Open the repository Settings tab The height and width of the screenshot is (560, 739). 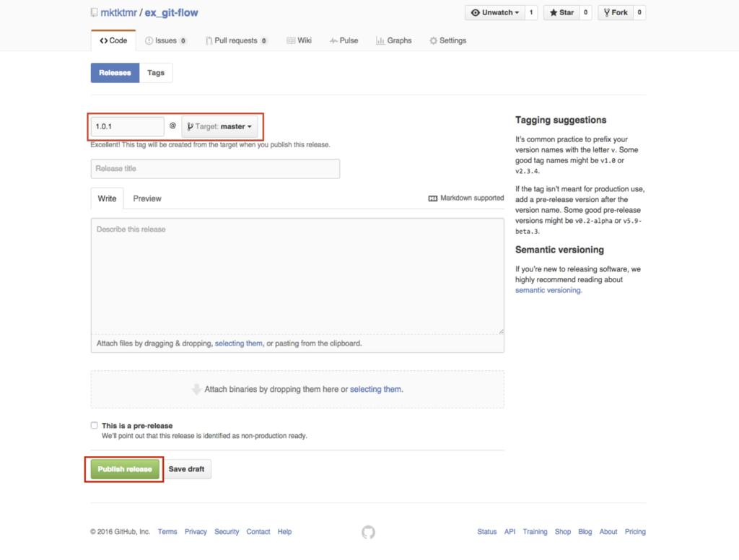(x=447, y=40)
